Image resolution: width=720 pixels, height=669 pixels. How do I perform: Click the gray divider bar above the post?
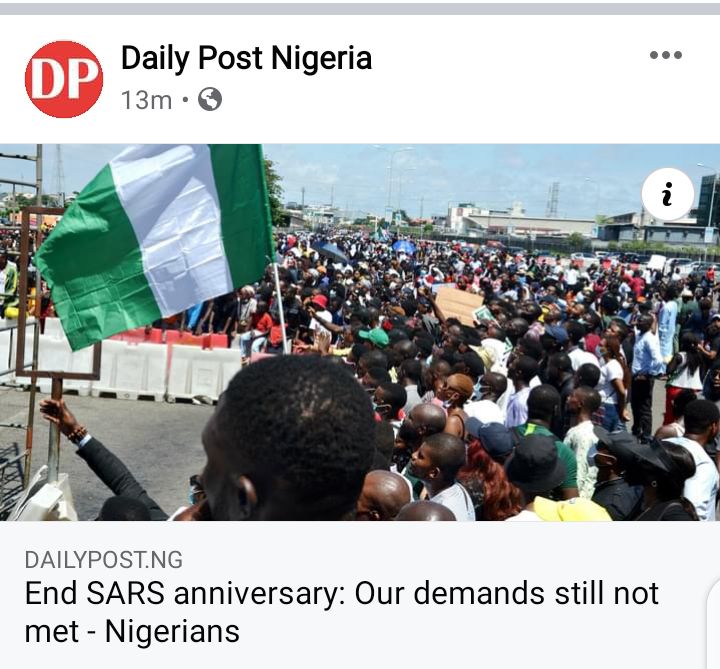[x=360, y=9]
